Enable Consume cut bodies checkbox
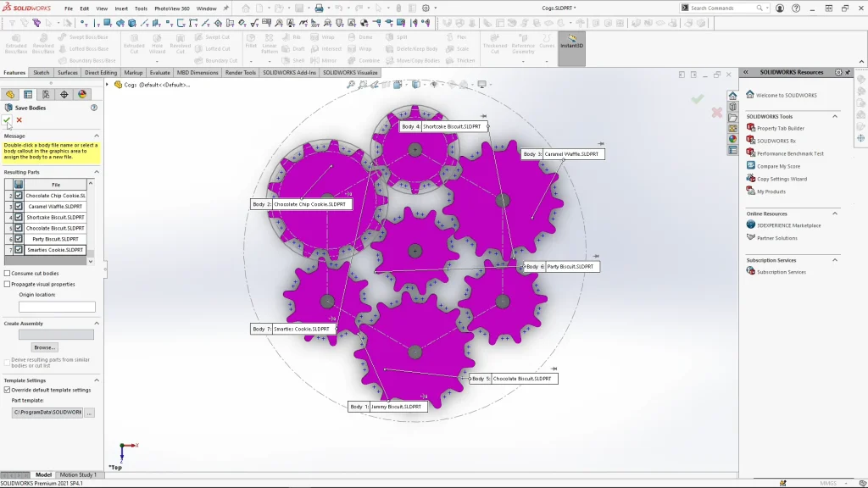 tap(8, 274)
